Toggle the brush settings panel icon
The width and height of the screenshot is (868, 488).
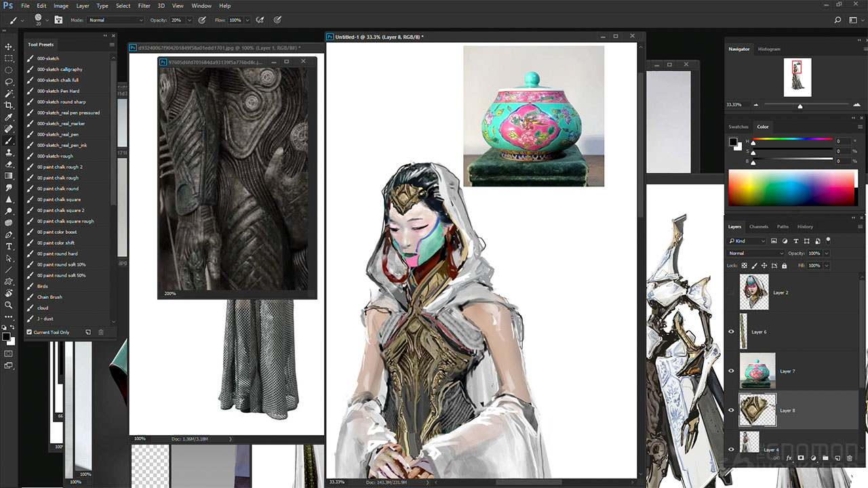click(59, 20)
